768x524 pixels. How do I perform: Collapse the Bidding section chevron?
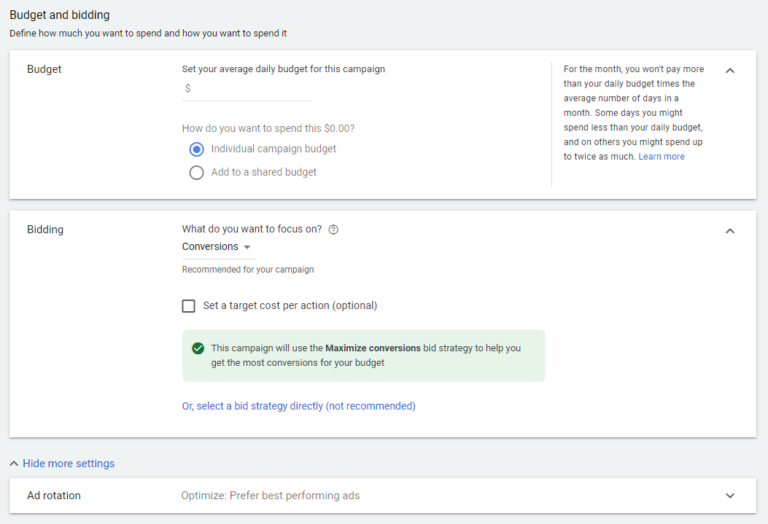coord(730,231)
